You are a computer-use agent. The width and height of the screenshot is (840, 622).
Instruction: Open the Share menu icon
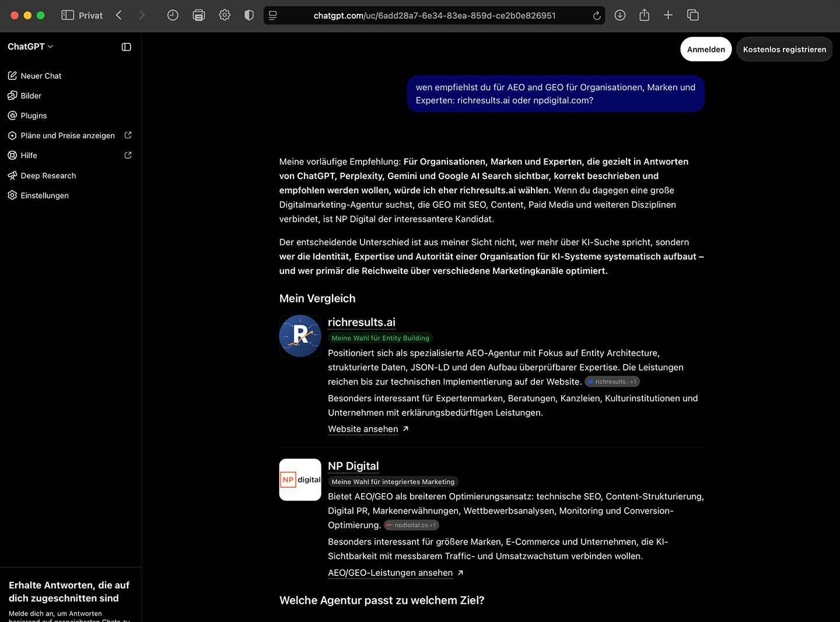644,15
